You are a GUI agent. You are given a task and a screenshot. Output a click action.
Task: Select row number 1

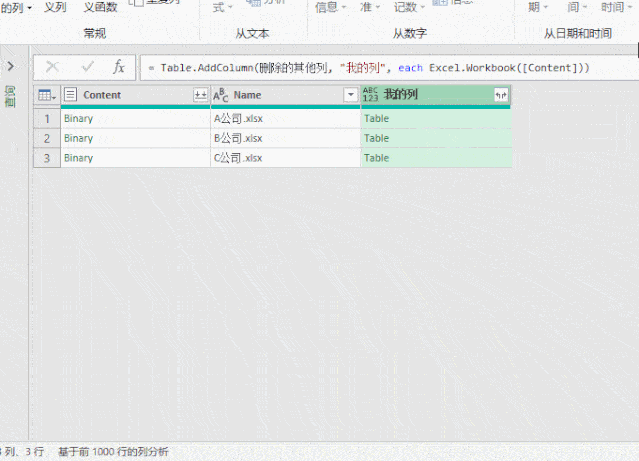[x=47, y=119]
